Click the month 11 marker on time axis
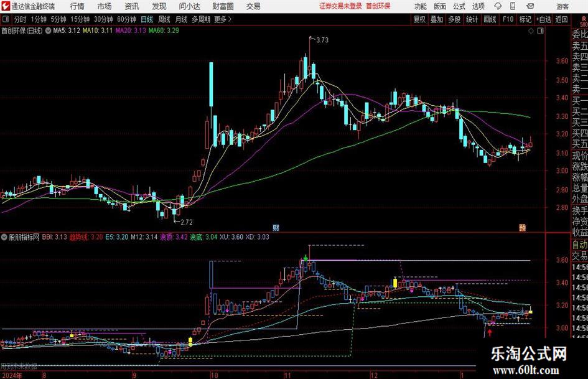This screenshot has height=379, width=588. click(x=287, y=375)
